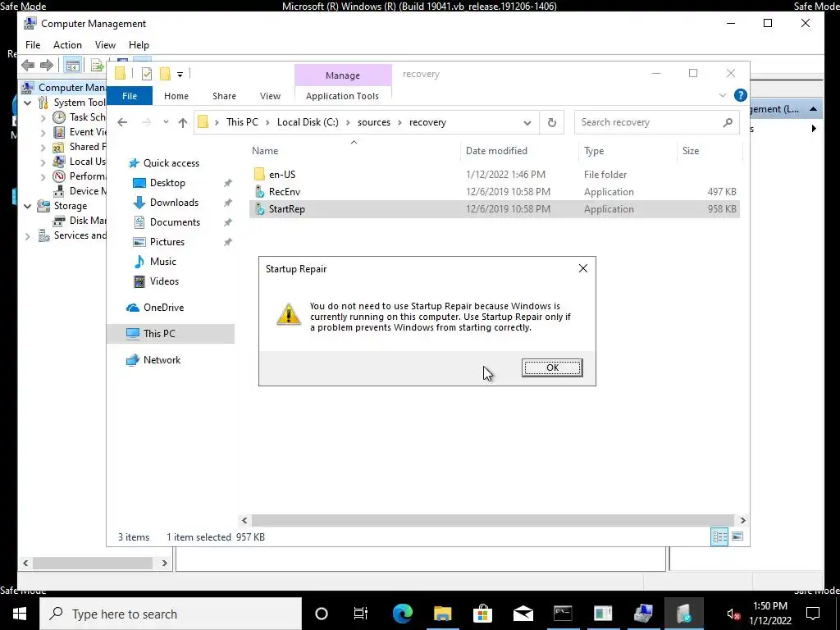
Task: Open the Help menu in Computer Management
Action: (139, 45)
